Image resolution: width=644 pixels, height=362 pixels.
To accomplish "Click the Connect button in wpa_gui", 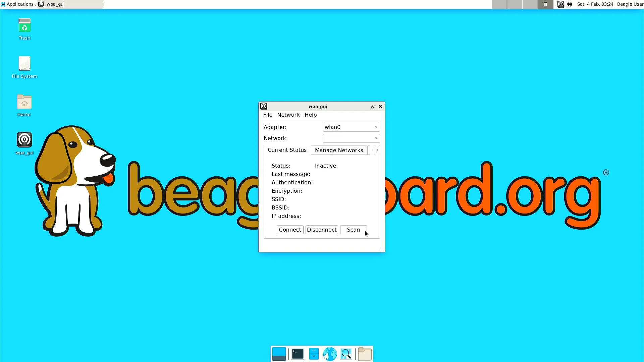I will pos(290,229).
